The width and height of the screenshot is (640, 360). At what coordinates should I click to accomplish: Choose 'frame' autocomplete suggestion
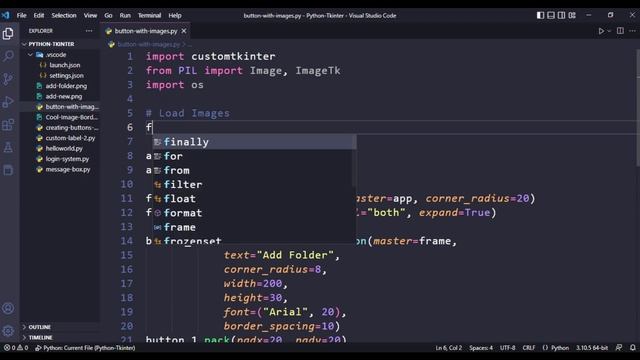point(254,227)
